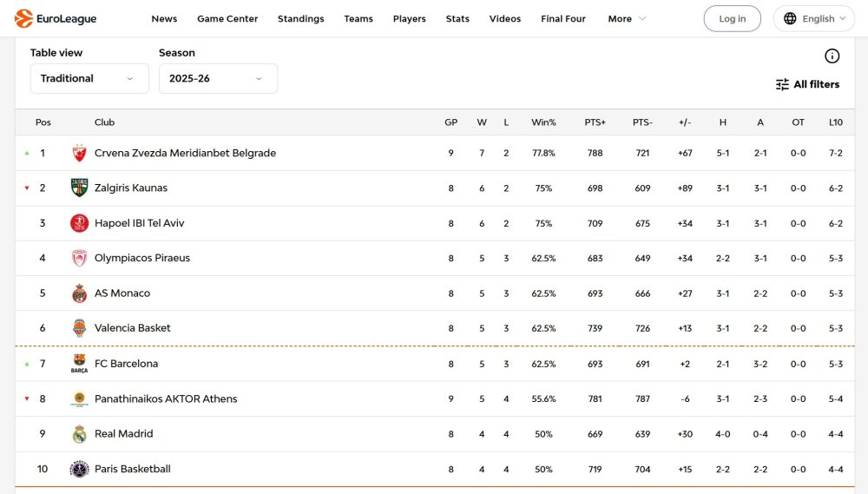Click the Pos column header
868x494 pixels.
click(x=43, y=122)
